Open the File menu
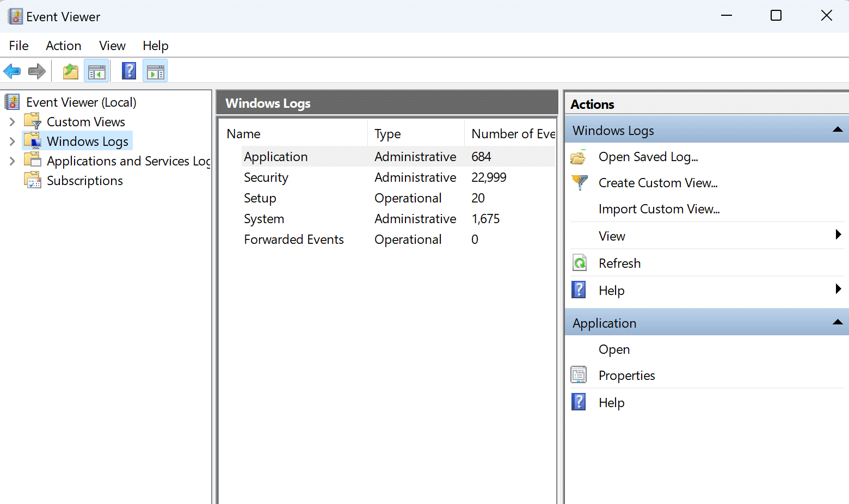This screenshot has height=504, width=849. 19,46
